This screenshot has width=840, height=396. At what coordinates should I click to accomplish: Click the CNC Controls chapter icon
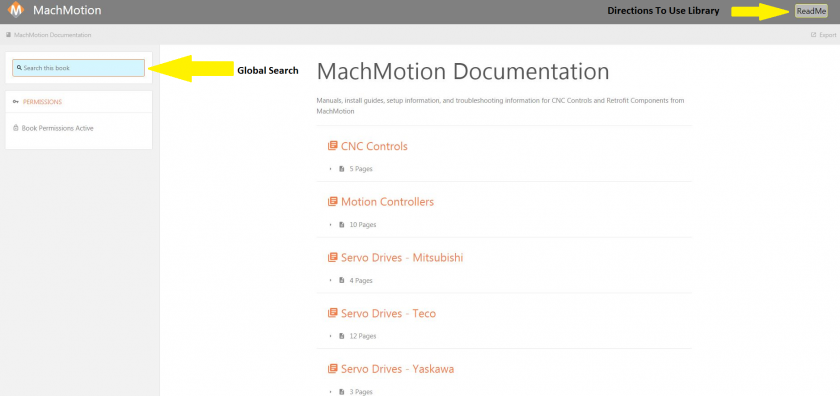[x=333, y=146]
